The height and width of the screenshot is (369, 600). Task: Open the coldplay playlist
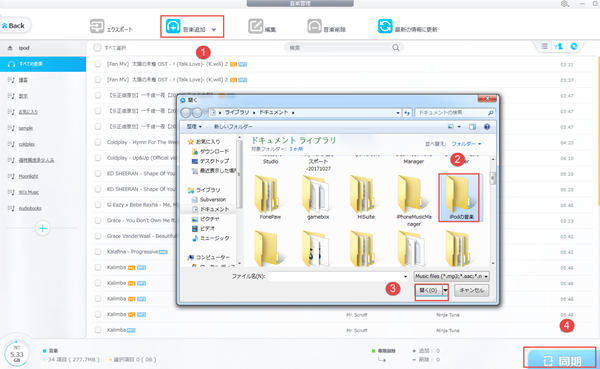[x=27, y=144]
